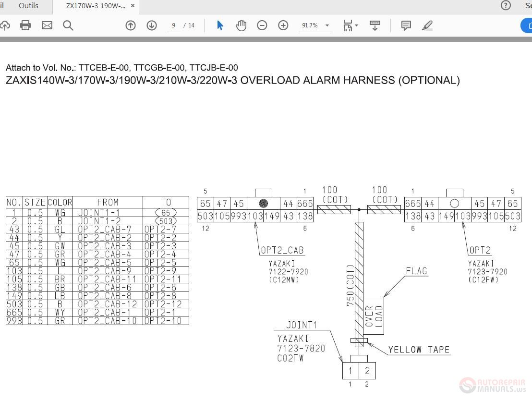This screenshot has width=532, height=400.
Task: Print the document
Action: coord(25,25)
